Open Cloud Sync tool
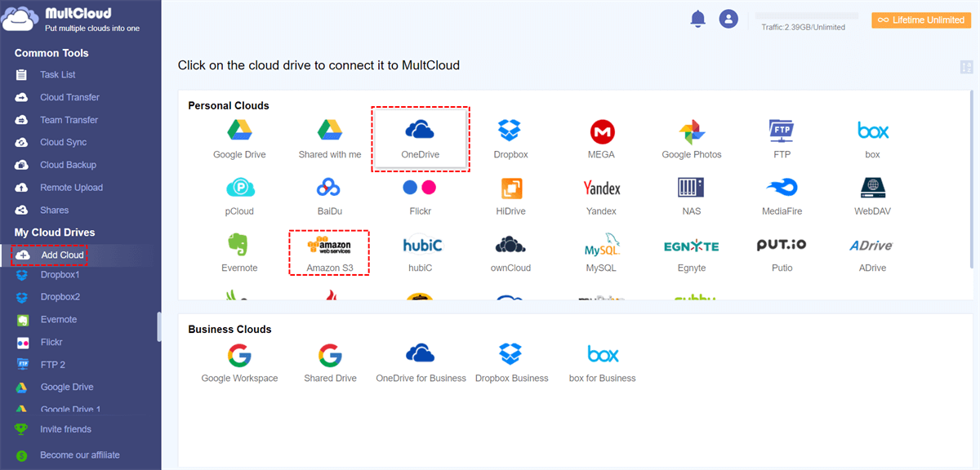Viewport: 980px width, 470px height. 63,142
